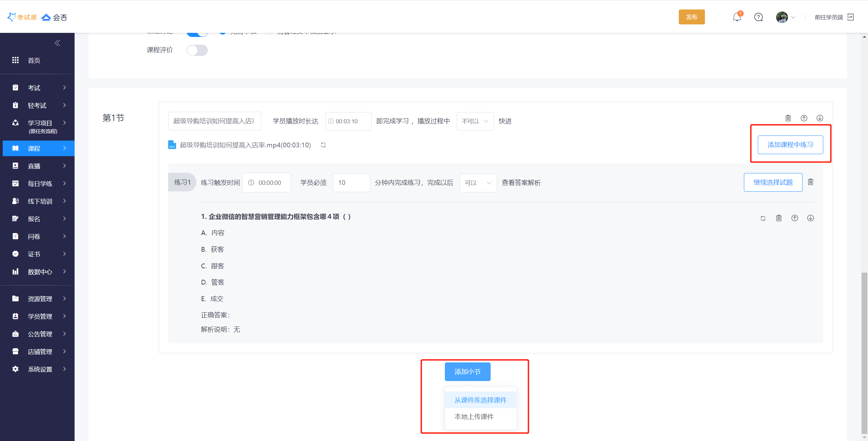The image size is (868, 441).
Task: Replace question 1 via refresh icon
Action: click(763, 218)
